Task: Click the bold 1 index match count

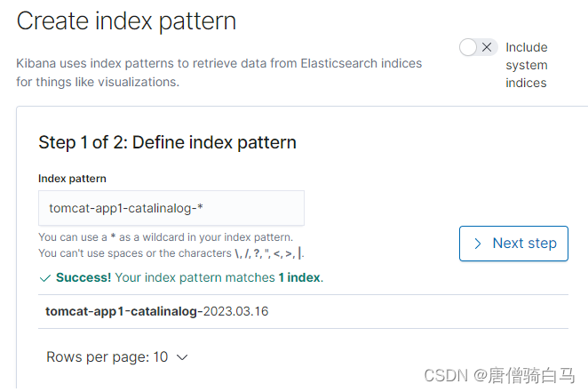Action: coord(298,277)
